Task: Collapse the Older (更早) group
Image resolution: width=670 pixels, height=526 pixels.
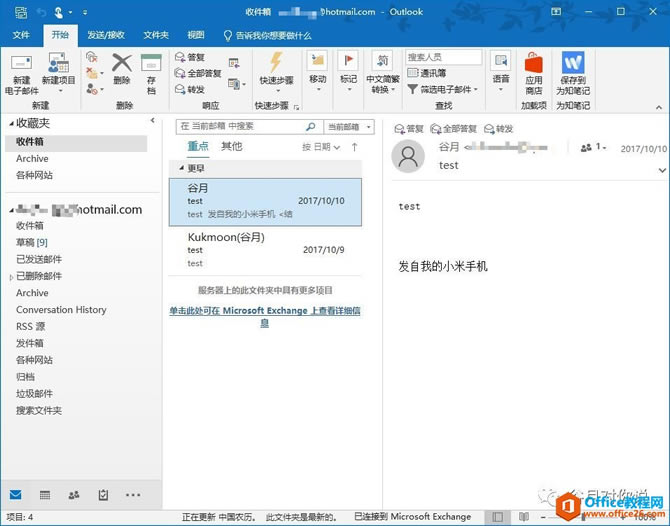Action: tap(181, 168)
